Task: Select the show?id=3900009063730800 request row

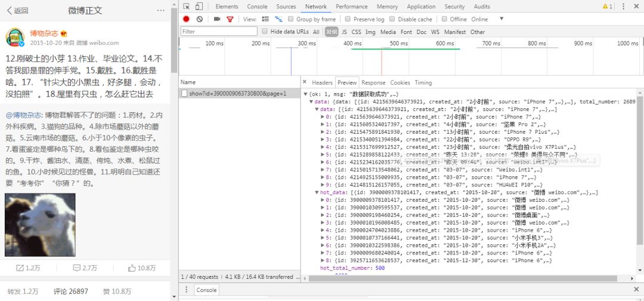Action: point(240,93)
